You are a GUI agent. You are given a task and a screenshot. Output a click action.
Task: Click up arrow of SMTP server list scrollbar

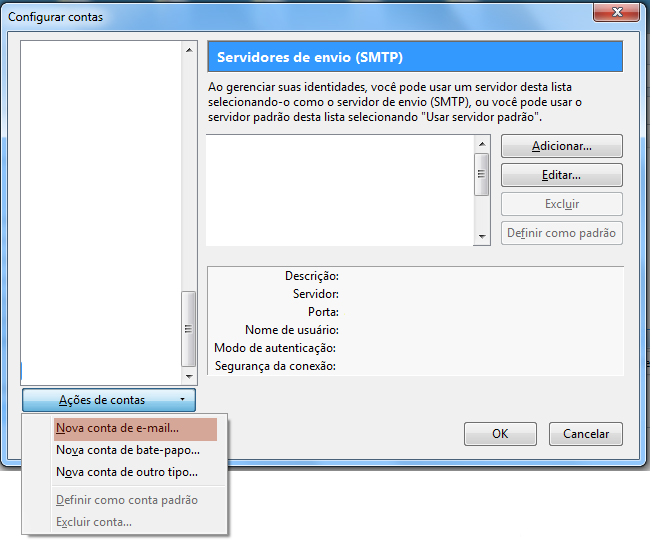(x=481, y=144)
